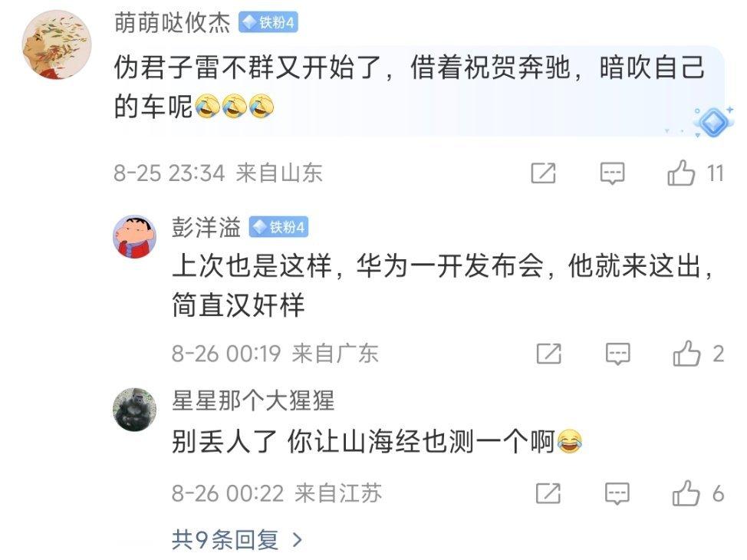Tap the blue diamond bubble decoration
747x560 pixels.
point(712,122)
